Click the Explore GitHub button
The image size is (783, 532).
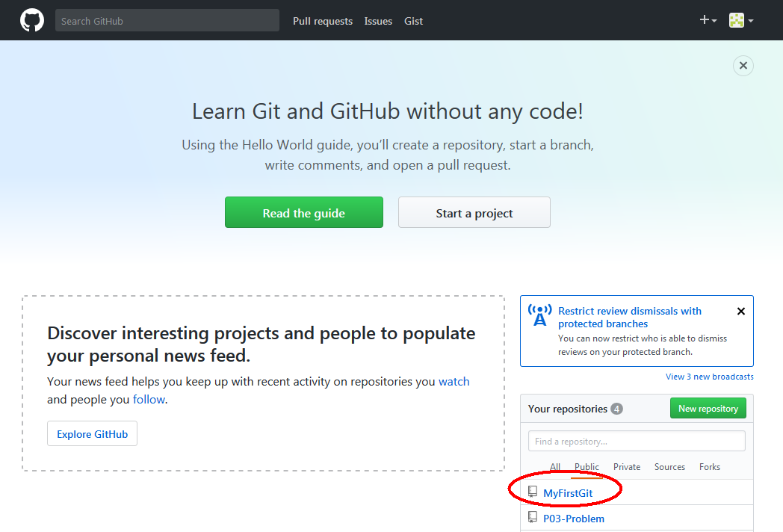[92, 434]
